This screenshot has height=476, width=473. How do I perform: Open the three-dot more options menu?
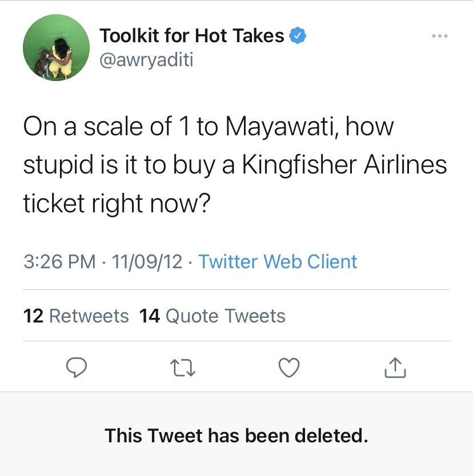coord(440,36)
